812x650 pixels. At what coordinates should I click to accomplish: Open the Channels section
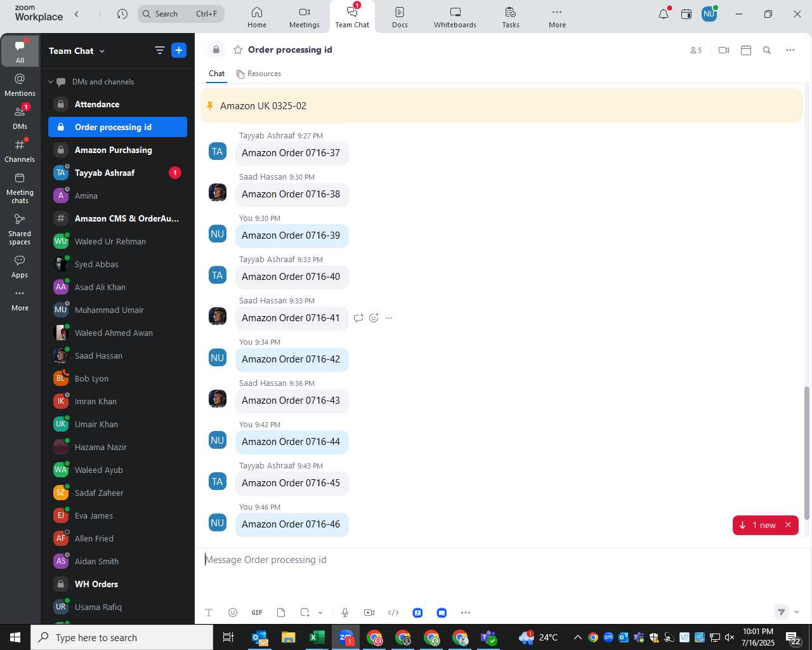pos(20,151)
